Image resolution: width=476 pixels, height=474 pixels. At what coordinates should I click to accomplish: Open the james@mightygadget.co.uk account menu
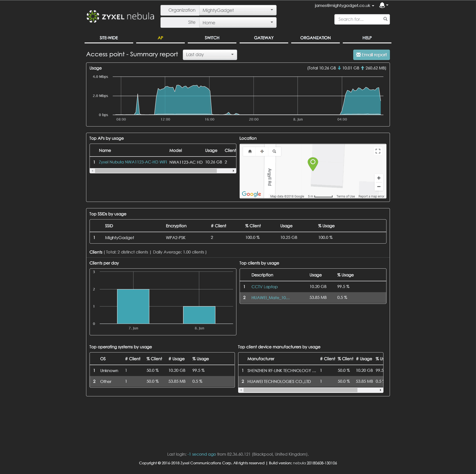[x=344, y=5]
